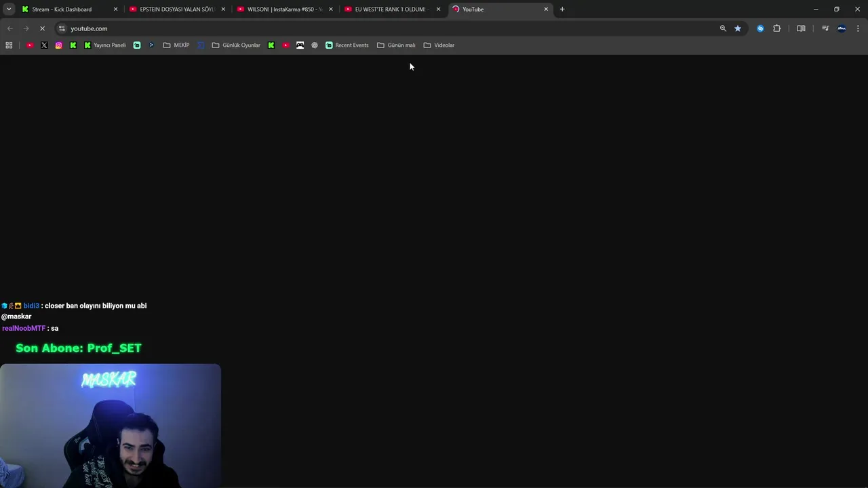Open the second YouTube bookmark icon
868x488 pixels.
(x=285, y=45)
